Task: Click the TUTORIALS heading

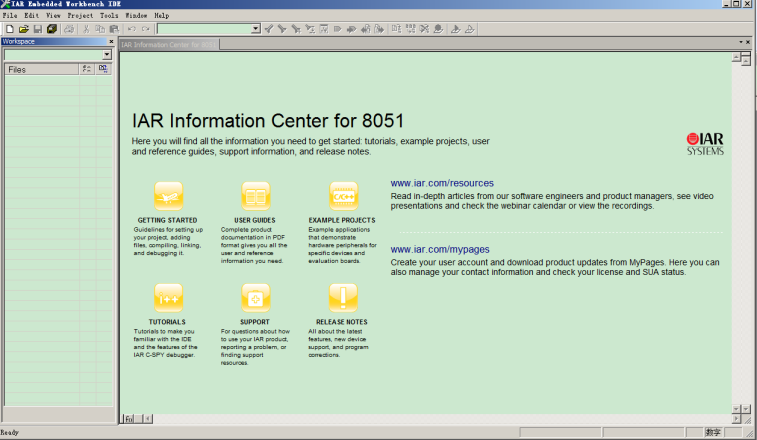Action: tap(167, 322)
